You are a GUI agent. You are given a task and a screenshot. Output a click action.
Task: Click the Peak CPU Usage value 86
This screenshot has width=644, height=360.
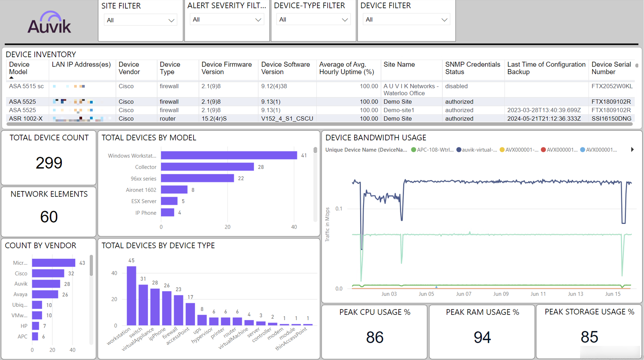375,337
